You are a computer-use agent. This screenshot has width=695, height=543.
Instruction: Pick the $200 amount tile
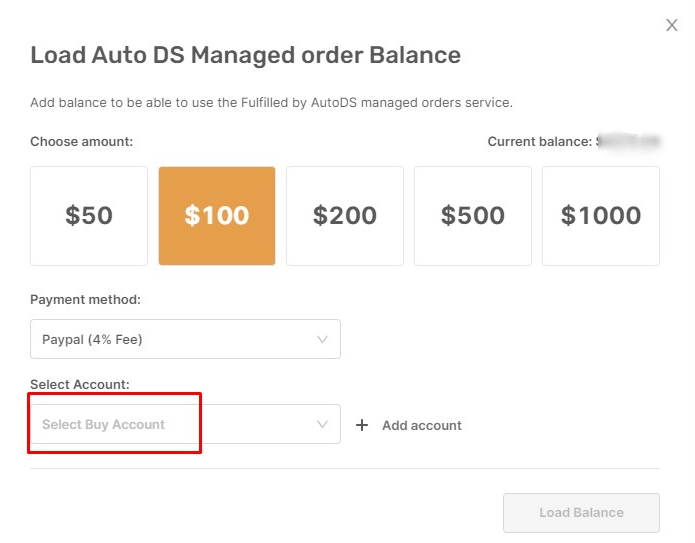[345, 216]
